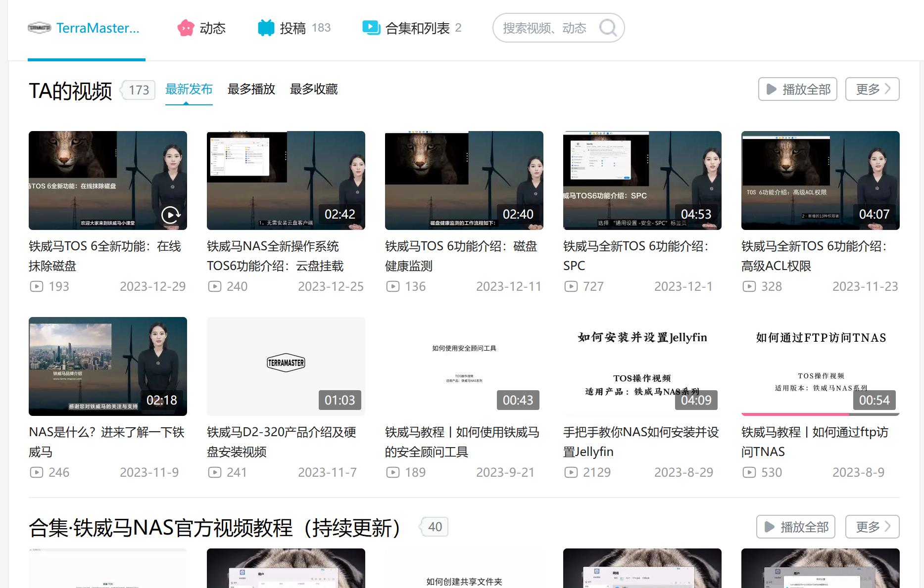Click play count icon beside 193

coord(37,286)
